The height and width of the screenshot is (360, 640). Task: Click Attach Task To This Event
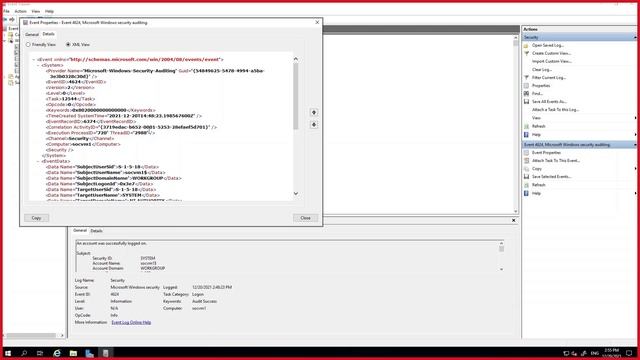pyautogui.click(x=556, y=161)
